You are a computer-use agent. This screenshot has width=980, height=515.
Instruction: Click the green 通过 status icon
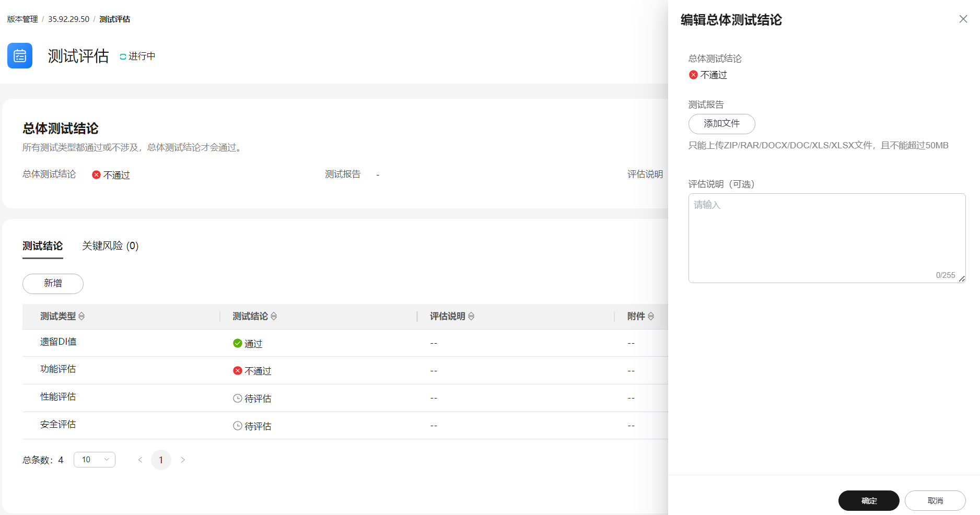coord(237,343)
